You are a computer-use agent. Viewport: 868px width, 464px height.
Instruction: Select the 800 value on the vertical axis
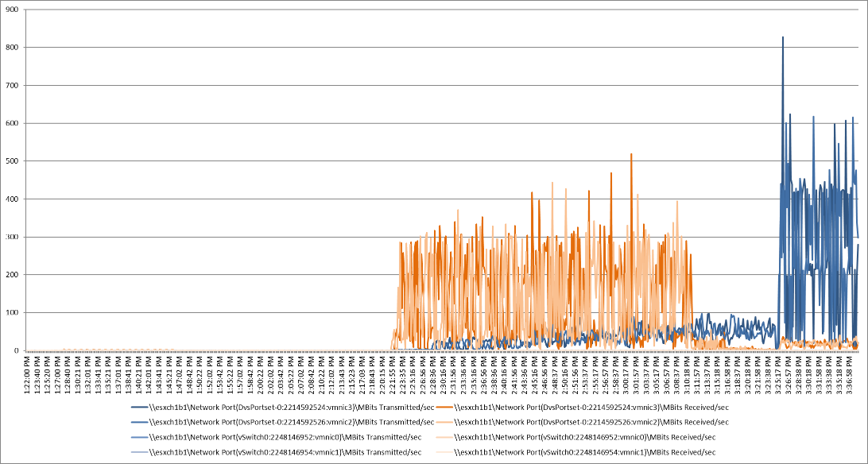pos(12,48)
